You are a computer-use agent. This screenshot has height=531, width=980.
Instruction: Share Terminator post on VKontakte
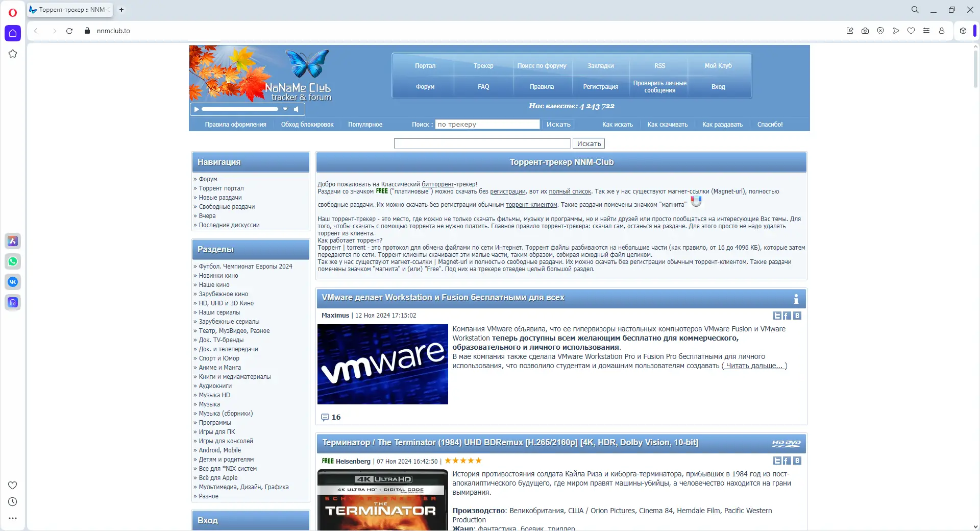pyautogui.click(x=797, y=461)
